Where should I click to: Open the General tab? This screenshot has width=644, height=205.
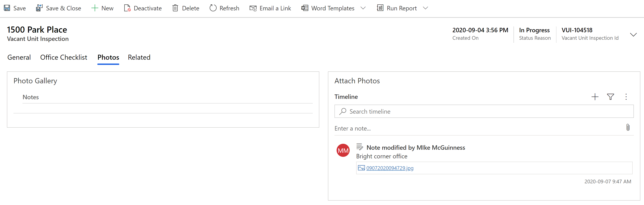point(19,57)
